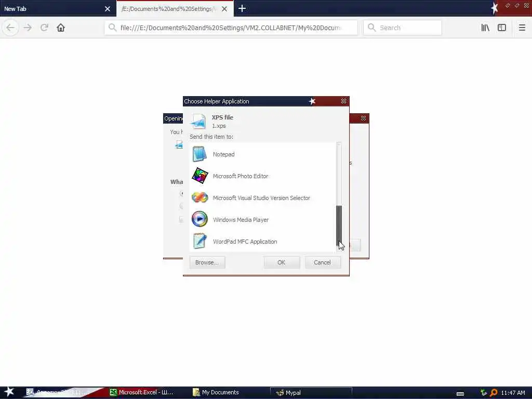Click the helper list scrollbar thumb
The image size is (532, 399).
[x=339, y=225]
